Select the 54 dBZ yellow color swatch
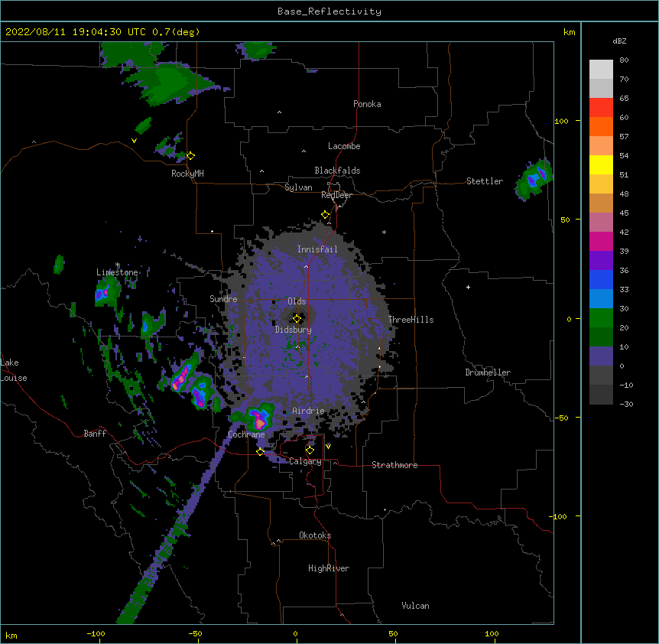 pos(601,164)
